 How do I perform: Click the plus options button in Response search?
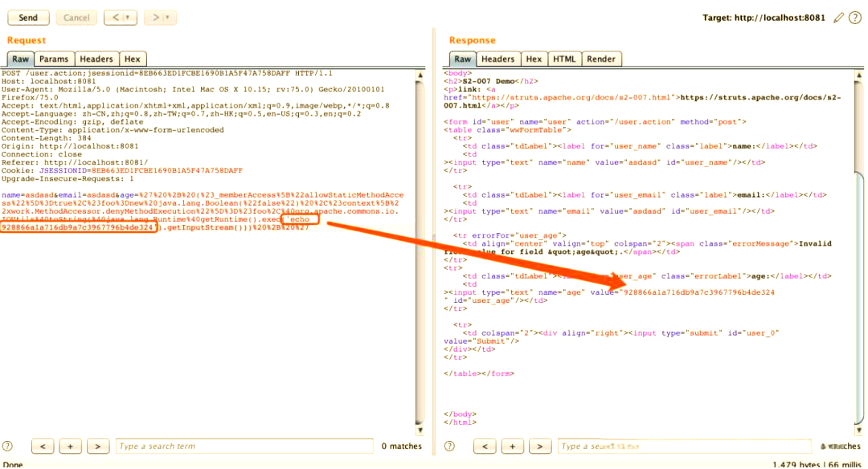pos(513,447)
